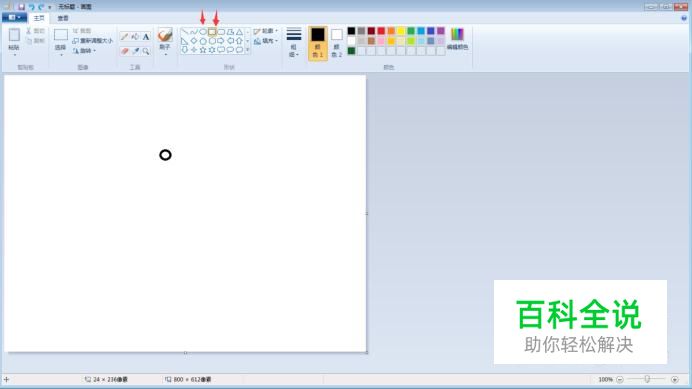The width and height of the screenshot is (692, 389).
Task: Select the Eraser tool
Action: point(124,51)
